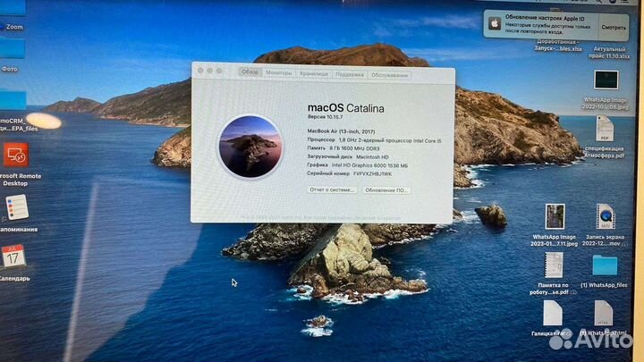Select Запись экрана 2022-12 mov file
The width and height of the screenshot is (644, 362).
tap(606, 216)
